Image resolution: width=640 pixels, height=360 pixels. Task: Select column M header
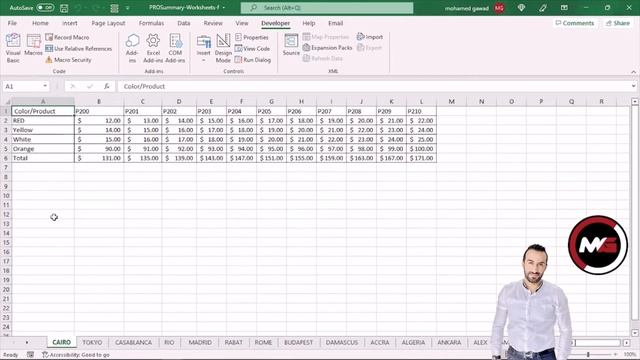[x=451, y=101]
